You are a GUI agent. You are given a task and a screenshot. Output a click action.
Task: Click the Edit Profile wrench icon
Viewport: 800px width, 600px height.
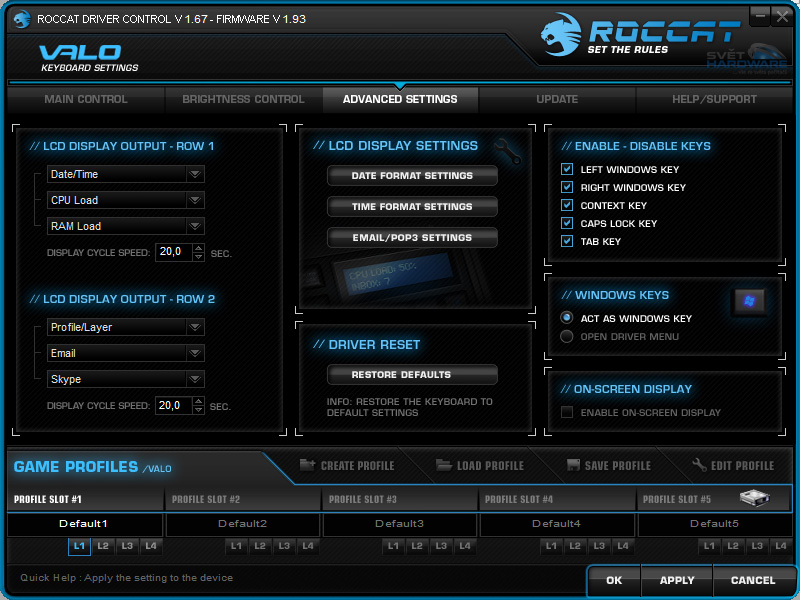[x=699, y=466]
